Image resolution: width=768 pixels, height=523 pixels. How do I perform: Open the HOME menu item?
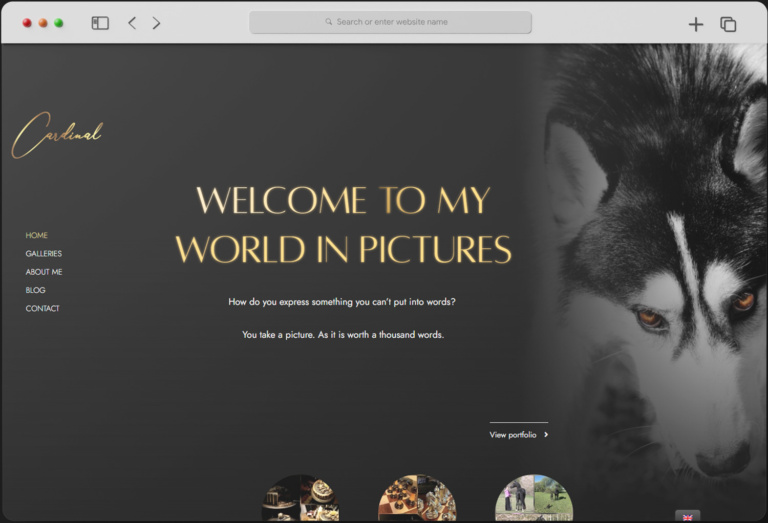pyautogui.click(x=36, y=235)
